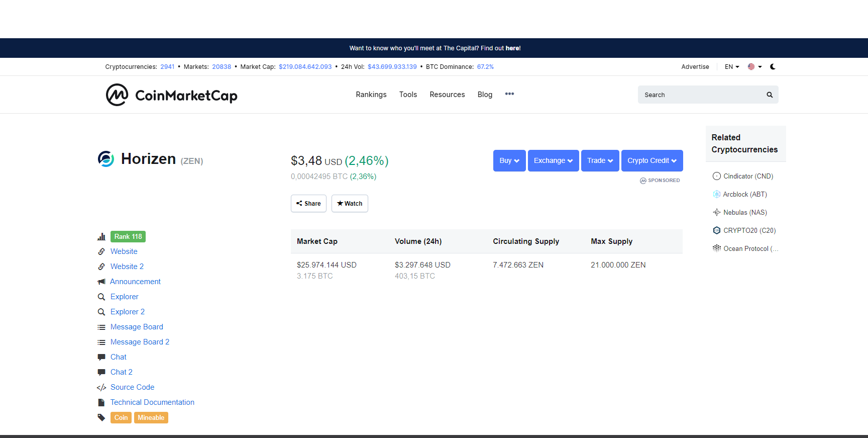Screen dimensions: 868x438
Task: Open the Chat link
Action: pos(119,357)
